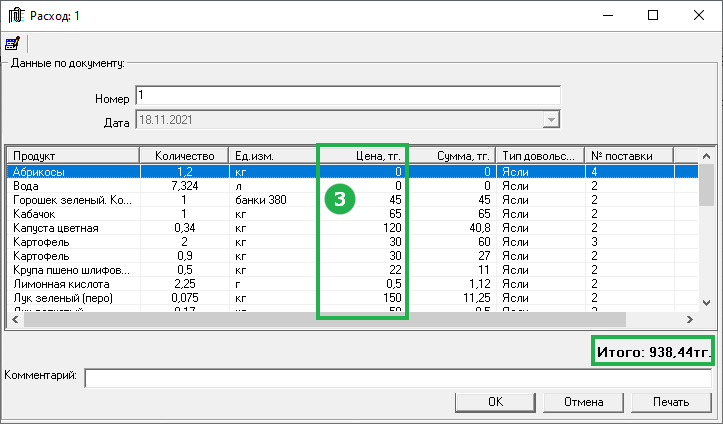The image size is (723, 424).
Task: Close the Расход: 1 window
Action: [699, 15]
